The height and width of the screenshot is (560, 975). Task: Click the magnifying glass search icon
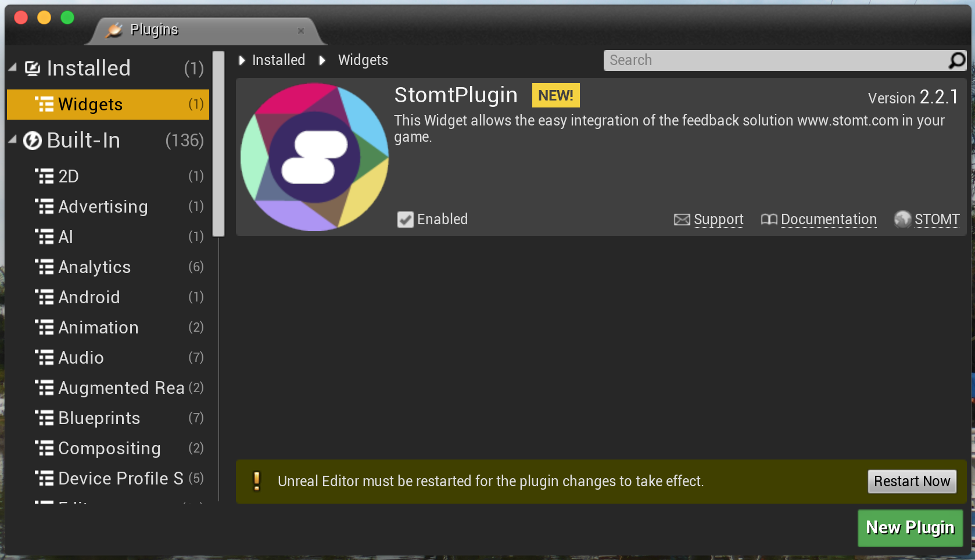[957, 60]
